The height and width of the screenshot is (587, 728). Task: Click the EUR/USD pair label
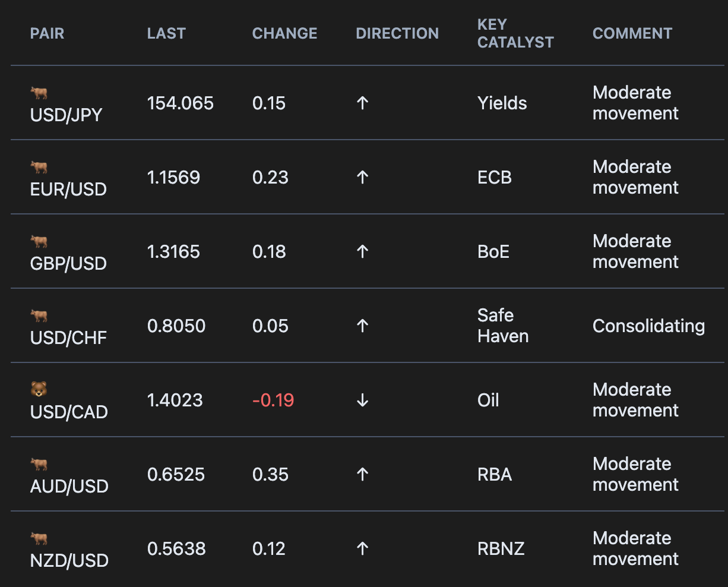pos(68,190)
